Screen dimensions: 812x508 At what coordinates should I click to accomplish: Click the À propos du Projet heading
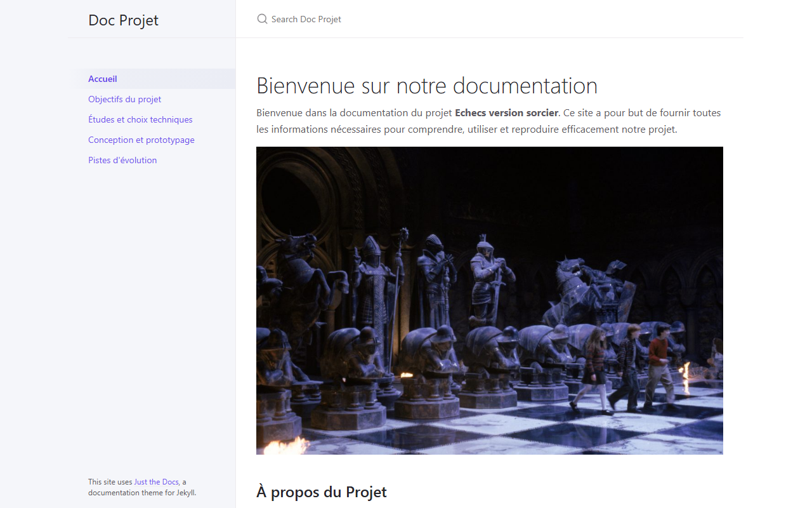(x=322, y=492)
